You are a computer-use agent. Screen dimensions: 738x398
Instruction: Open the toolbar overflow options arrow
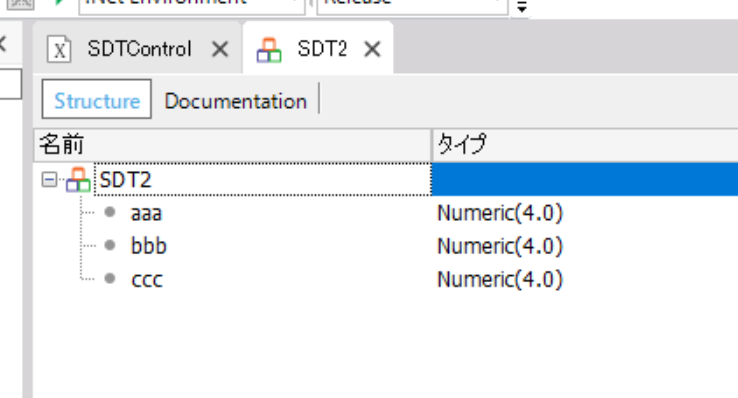point(521,7)
